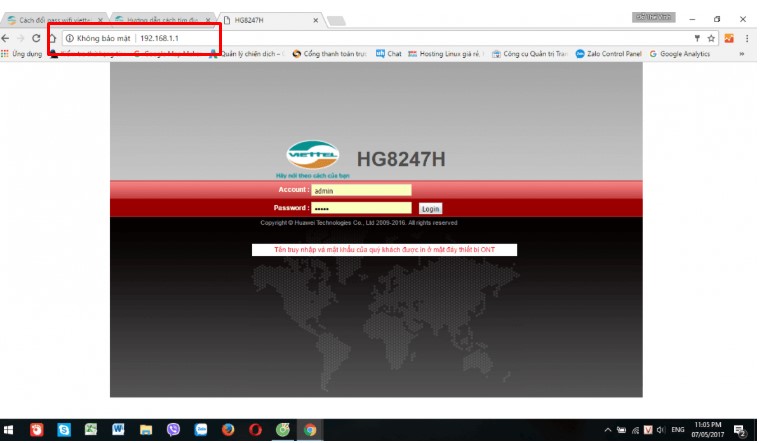761x443 pixels.
Task: Open the 'Hosting Linux giá rẻ' bookmark
Action: [444, 54]
